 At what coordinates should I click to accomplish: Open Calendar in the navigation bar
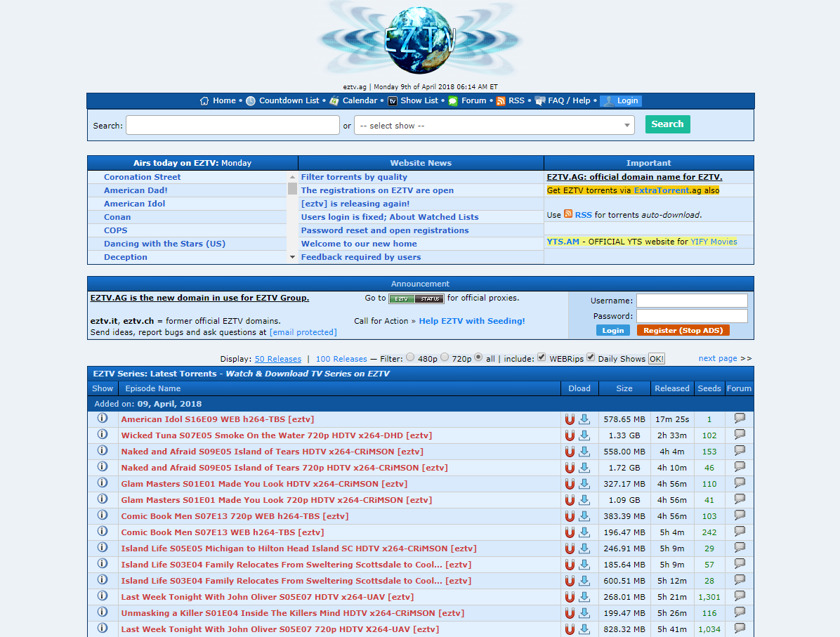coord(360,100)
